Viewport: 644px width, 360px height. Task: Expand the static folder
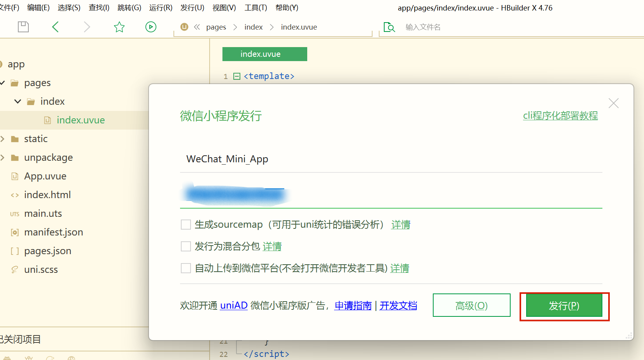(2, 139)
